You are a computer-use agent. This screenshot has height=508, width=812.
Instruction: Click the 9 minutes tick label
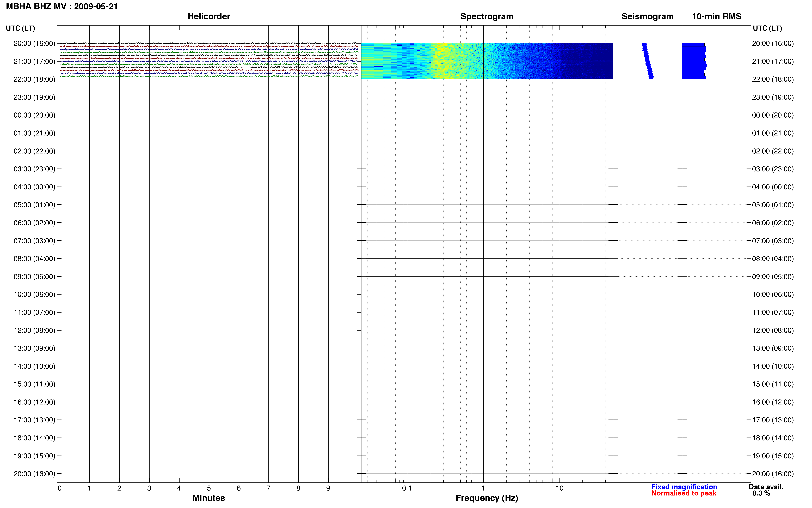point(328,488)
